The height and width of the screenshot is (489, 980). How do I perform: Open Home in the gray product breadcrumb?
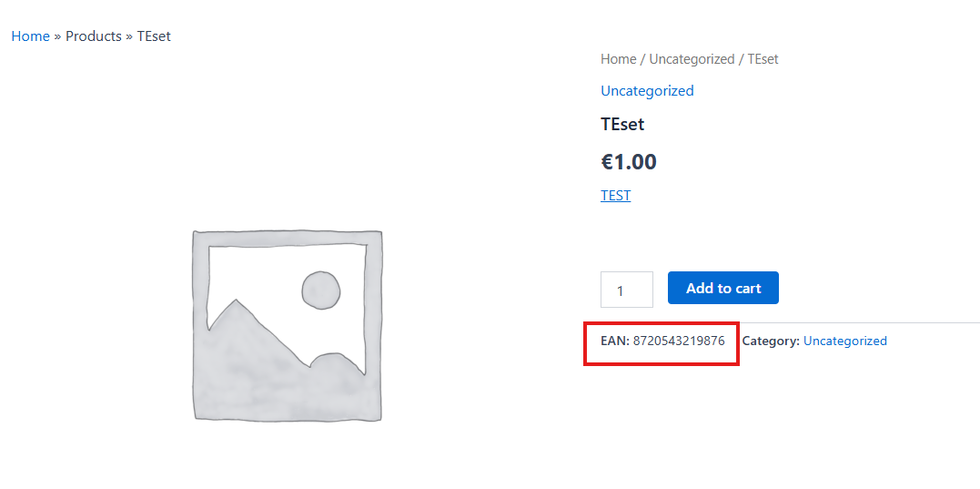pyautogui.click(x=618, y=59)
